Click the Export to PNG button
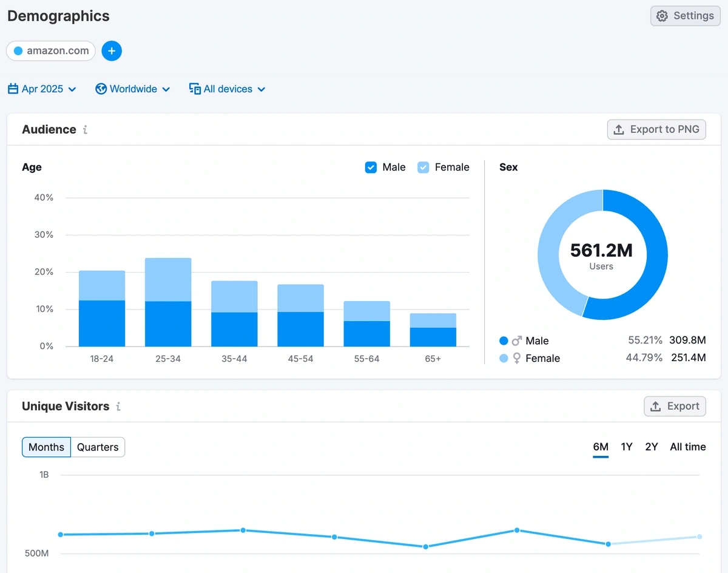This screenshot has height=573, width=728. (656, 129)
